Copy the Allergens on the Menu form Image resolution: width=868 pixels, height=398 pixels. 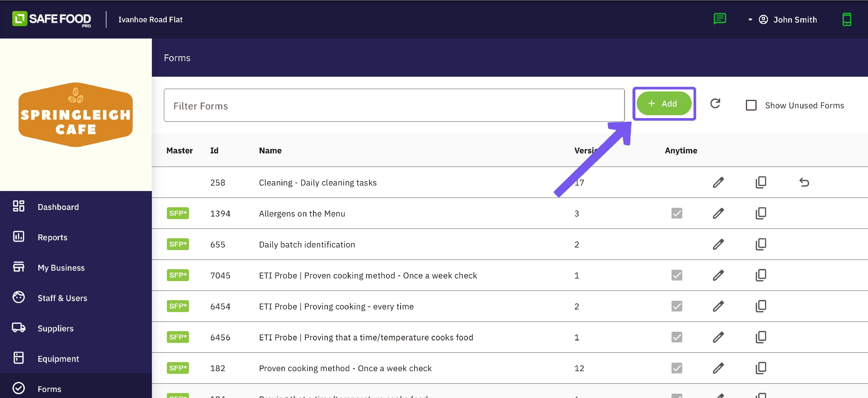760,213
